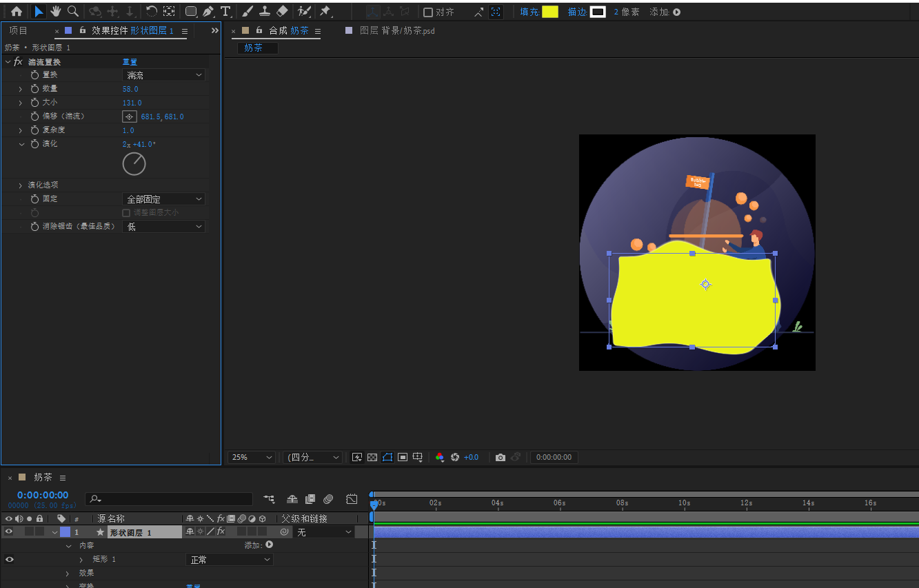
Task: Open the show channel RGB icon
Action: coord(440,457)
